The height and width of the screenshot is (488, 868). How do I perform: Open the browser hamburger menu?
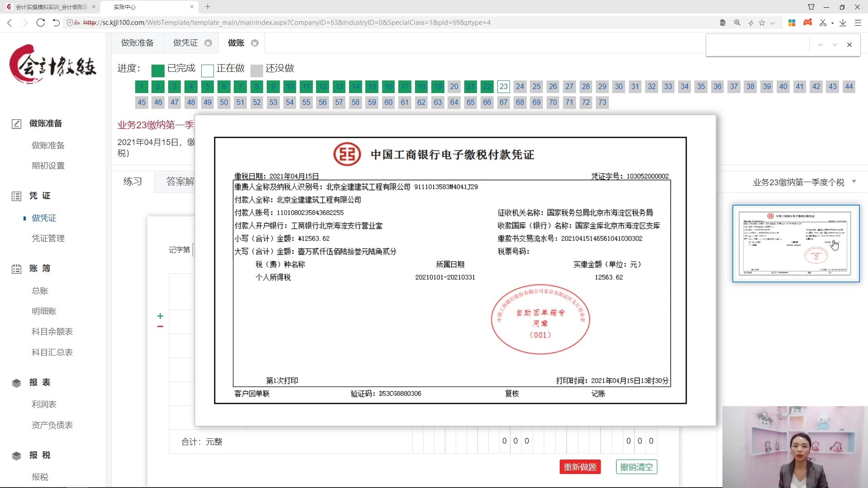[x=858, y=23]
